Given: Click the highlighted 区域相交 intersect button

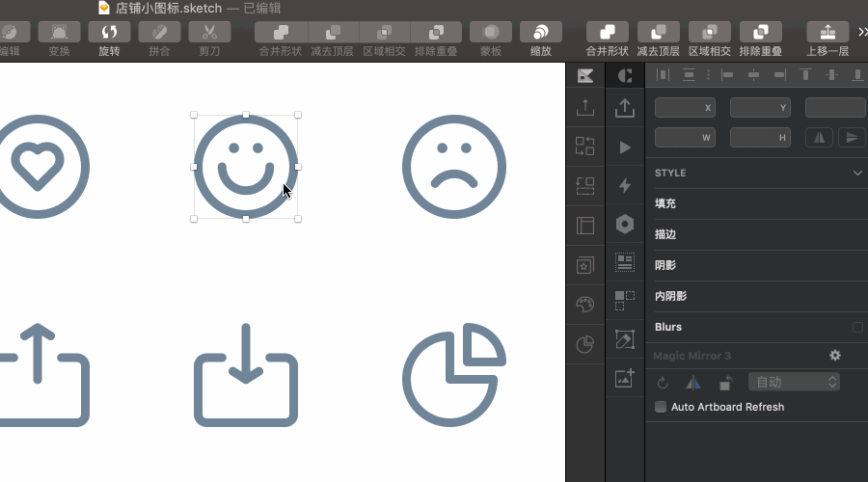Looking at the screenshot, I should (710, 32).
